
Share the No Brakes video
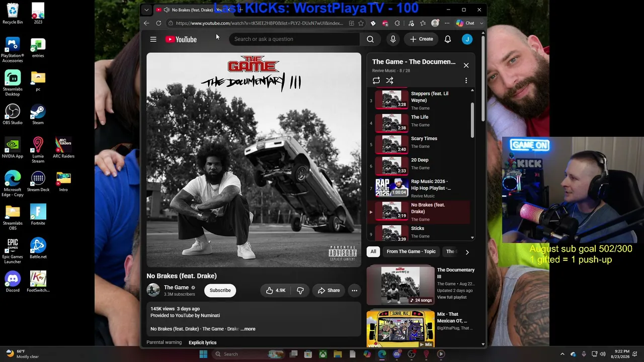click(x=329, y=290)
